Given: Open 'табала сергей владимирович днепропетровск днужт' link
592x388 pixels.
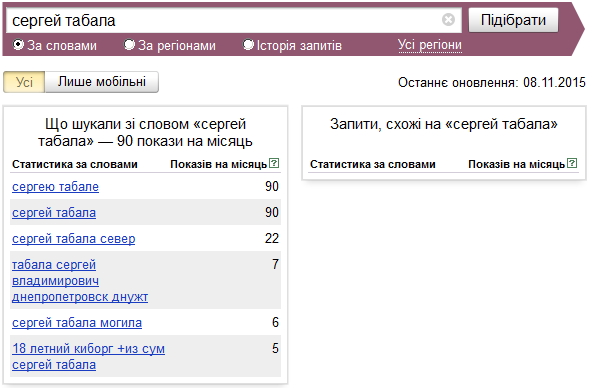Looking at the screenshot, I should 80,281.
